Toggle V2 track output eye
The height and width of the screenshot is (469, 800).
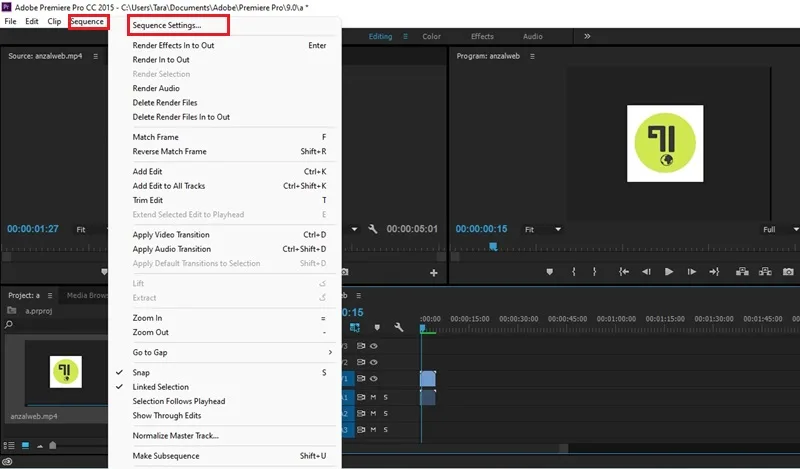(374, 362)
